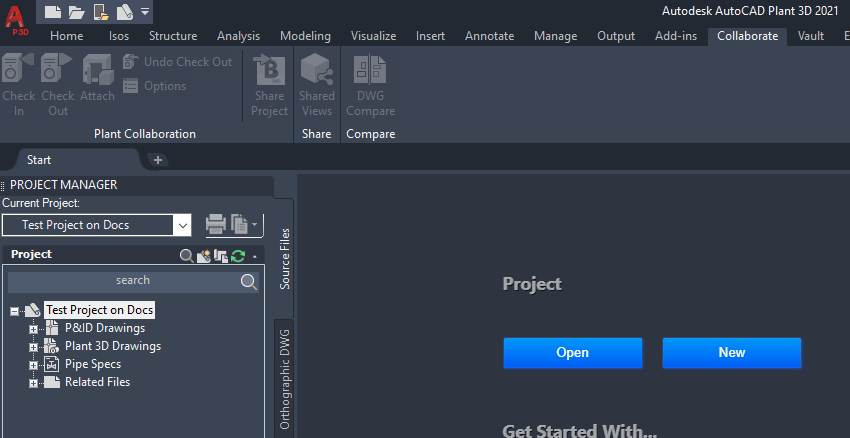Add a new drawing tab with plus button

[158, 160]
